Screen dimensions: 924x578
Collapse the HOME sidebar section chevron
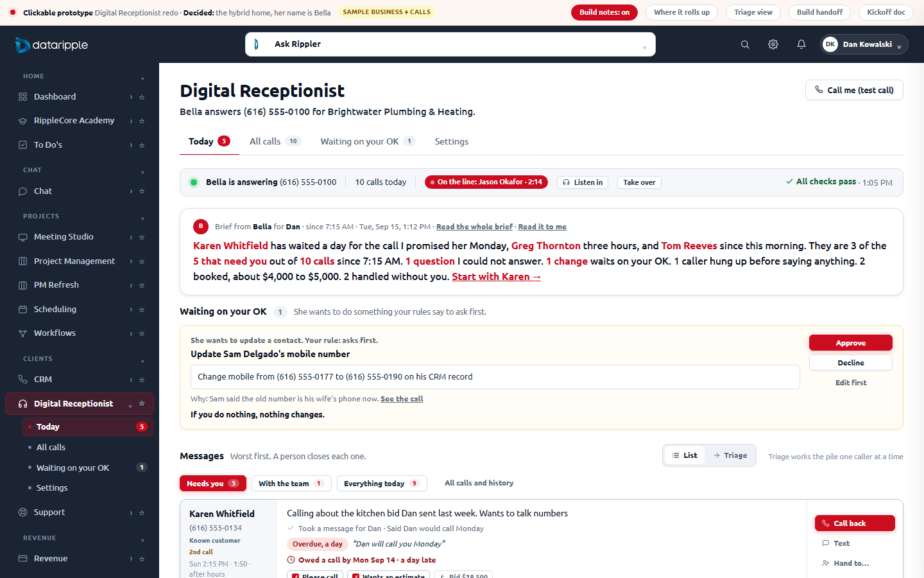pos(142,77)
